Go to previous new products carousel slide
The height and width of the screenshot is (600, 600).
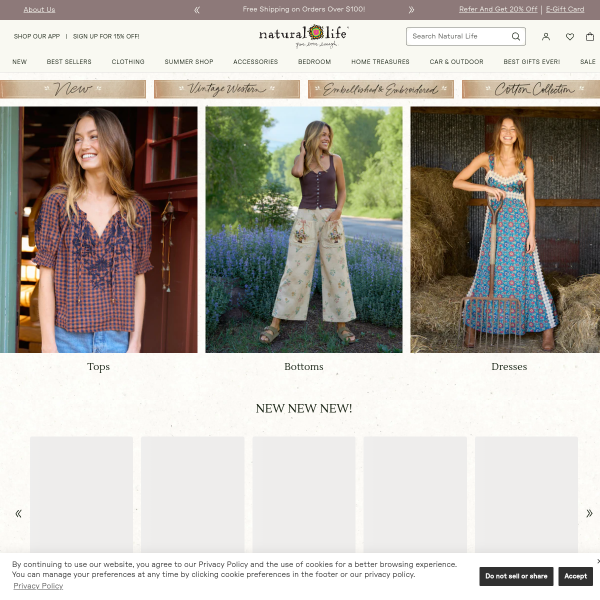18,514
